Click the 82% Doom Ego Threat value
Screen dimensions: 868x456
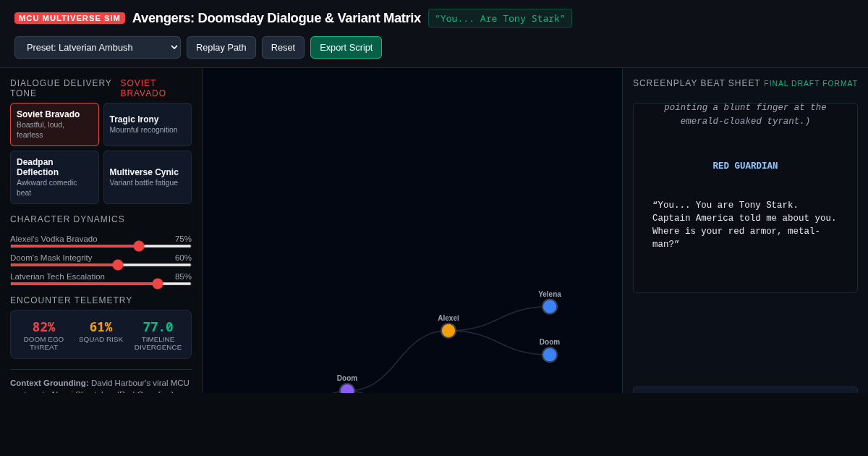[x=43, y=327]
